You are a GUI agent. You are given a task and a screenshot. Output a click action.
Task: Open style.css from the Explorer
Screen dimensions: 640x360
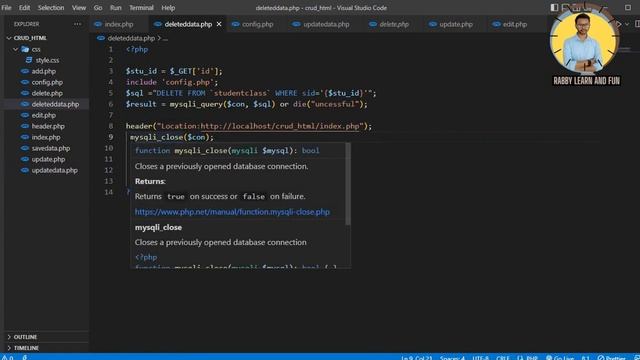click(47, 60)
